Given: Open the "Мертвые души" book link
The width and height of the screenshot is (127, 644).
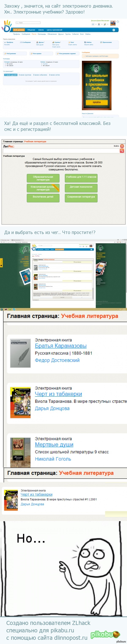Looking at the screenshot, I should 54,445.
